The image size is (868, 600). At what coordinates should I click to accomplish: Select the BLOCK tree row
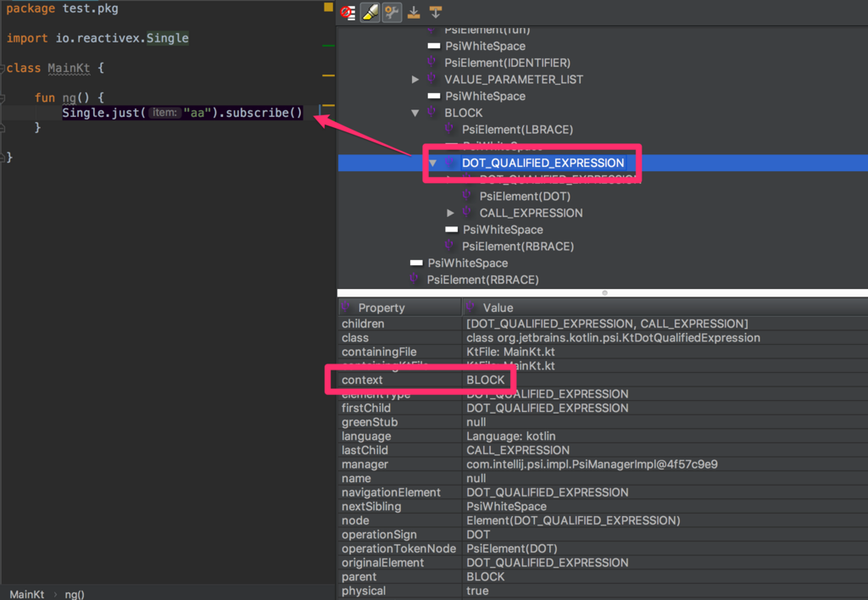pyautogui.click(x=464, y=113)
